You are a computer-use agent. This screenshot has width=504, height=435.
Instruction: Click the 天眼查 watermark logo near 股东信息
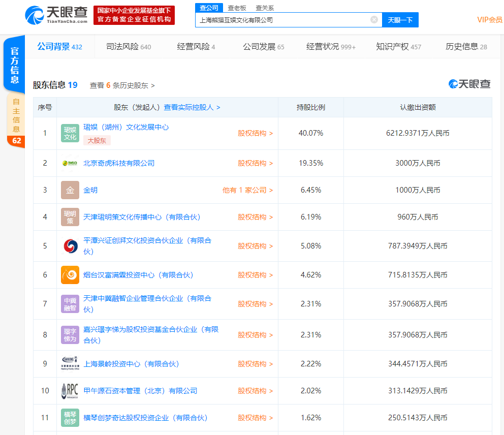point(468,84)
